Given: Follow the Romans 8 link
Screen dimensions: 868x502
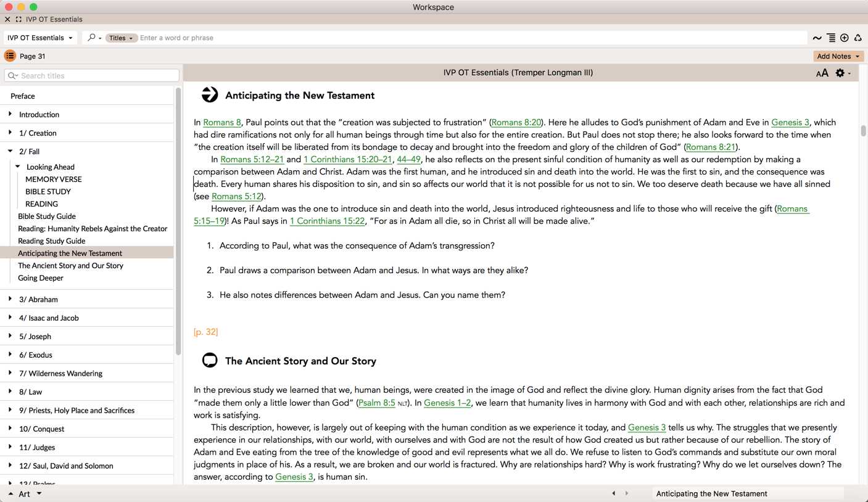Looking at the screenshot, I should click(222, 122).
